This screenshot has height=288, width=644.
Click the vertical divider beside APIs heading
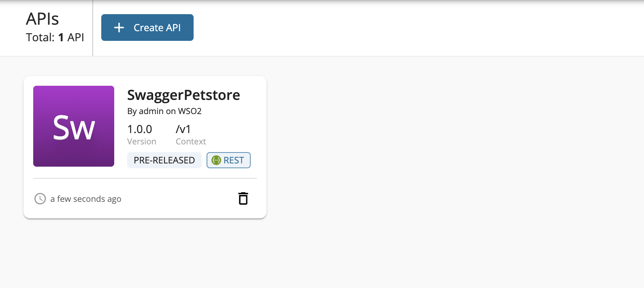[93, 28]
